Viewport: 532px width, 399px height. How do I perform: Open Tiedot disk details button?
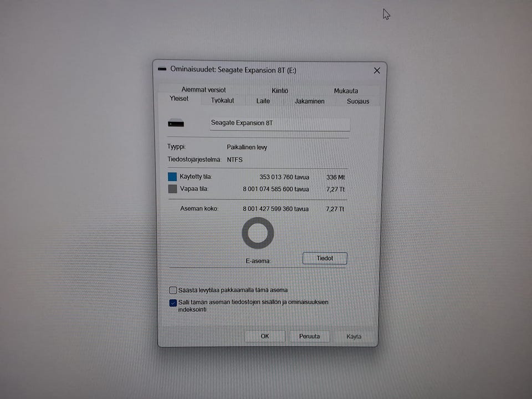point(325,259)
